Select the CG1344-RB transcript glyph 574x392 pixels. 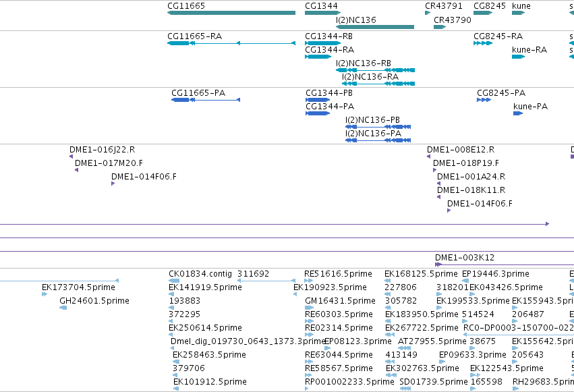pos(322,43)
